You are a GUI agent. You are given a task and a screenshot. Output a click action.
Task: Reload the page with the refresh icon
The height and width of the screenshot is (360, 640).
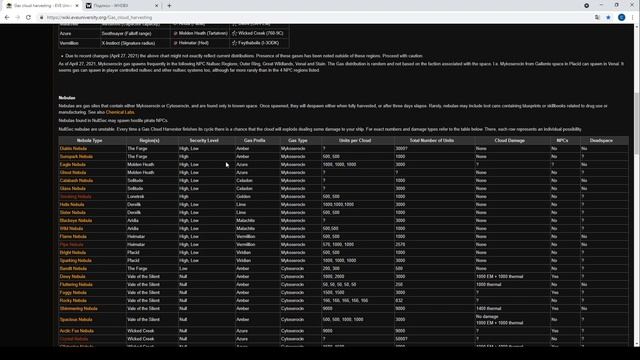[x=28, y=18]
